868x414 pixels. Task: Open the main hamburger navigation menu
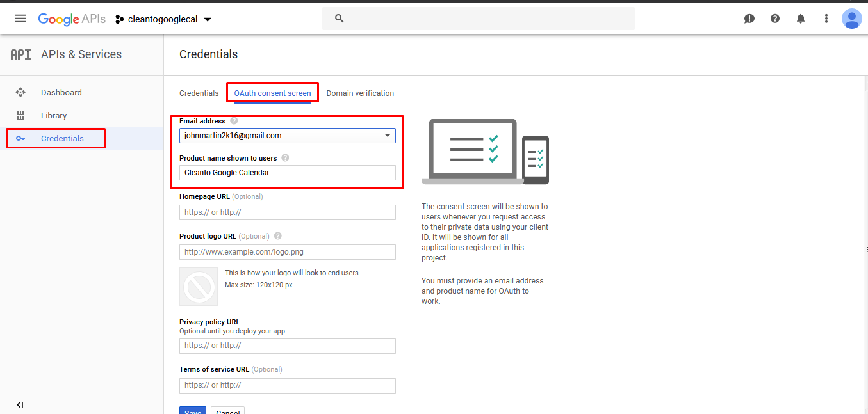point(20,19)
